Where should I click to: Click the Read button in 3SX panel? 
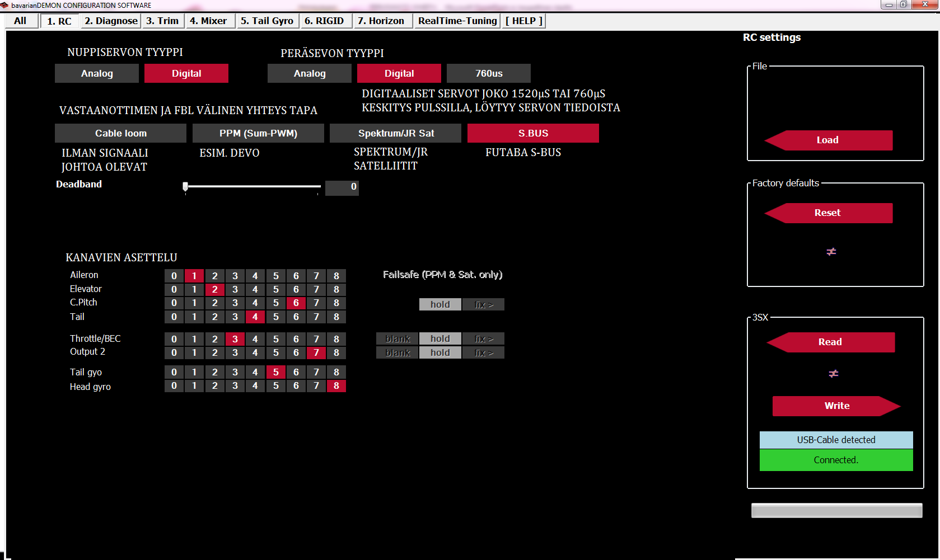pos(830,342)
